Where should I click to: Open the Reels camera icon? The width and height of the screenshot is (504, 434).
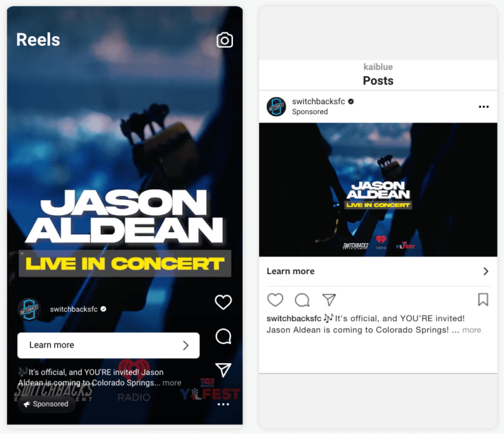point(224,40)
